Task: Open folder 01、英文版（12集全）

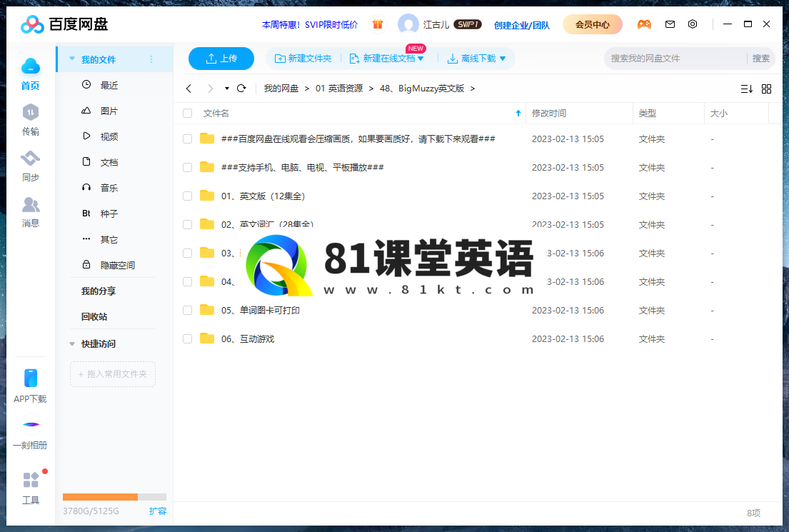Action: coord(263,196)
